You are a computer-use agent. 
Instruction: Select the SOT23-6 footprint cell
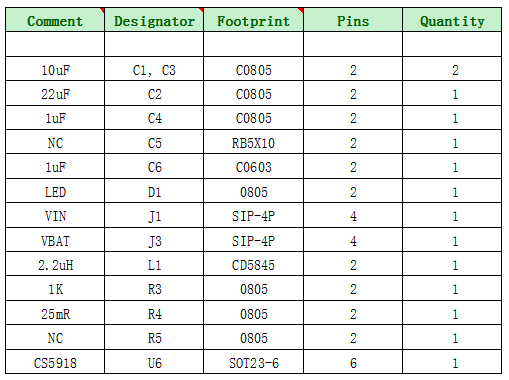(x=254, y=362)
